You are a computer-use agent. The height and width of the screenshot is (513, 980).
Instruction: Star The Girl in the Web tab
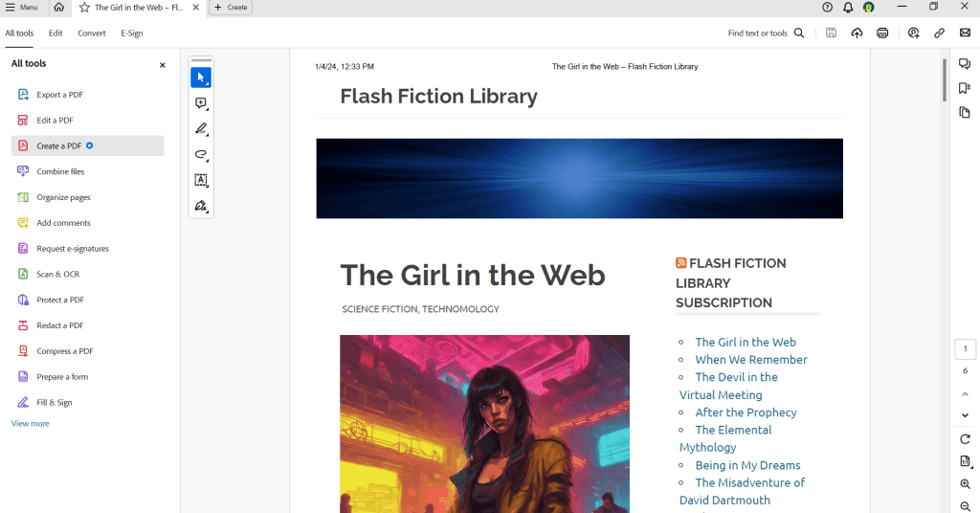84,8
